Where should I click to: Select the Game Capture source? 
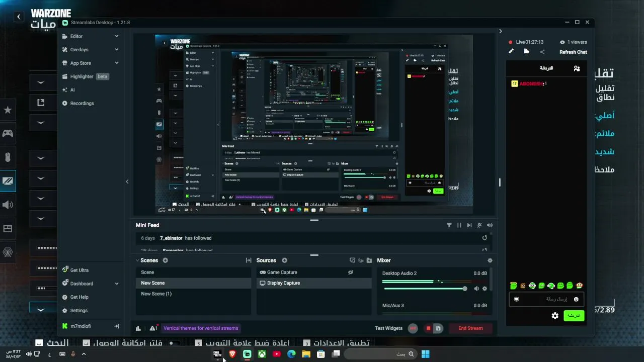point(314,273)
